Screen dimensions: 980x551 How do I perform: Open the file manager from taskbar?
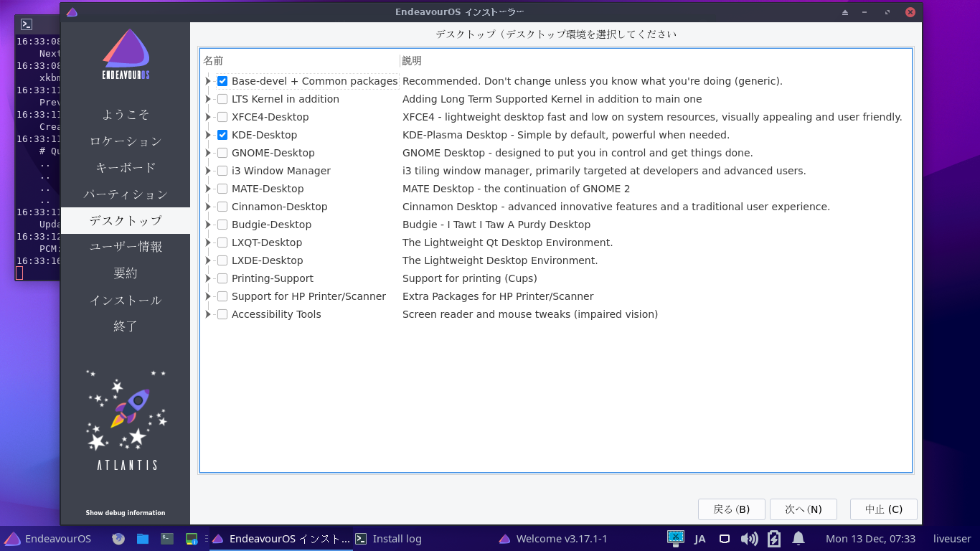click(143, 539)
